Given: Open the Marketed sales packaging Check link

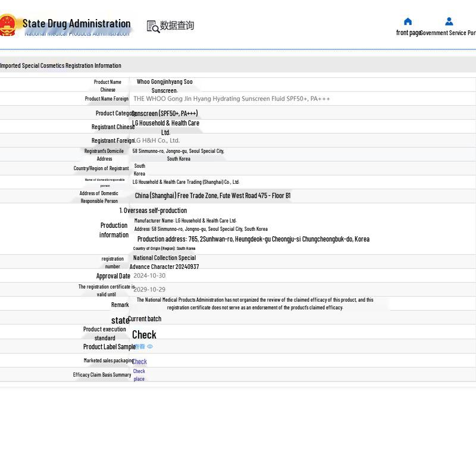Looking at the screenshot, I should (139, 361).
